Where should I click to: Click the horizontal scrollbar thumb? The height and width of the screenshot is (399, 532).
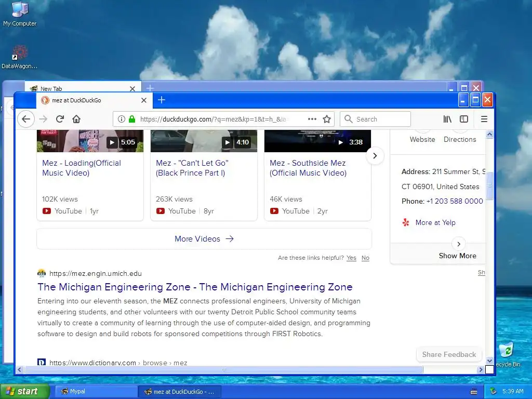point(223,369)
